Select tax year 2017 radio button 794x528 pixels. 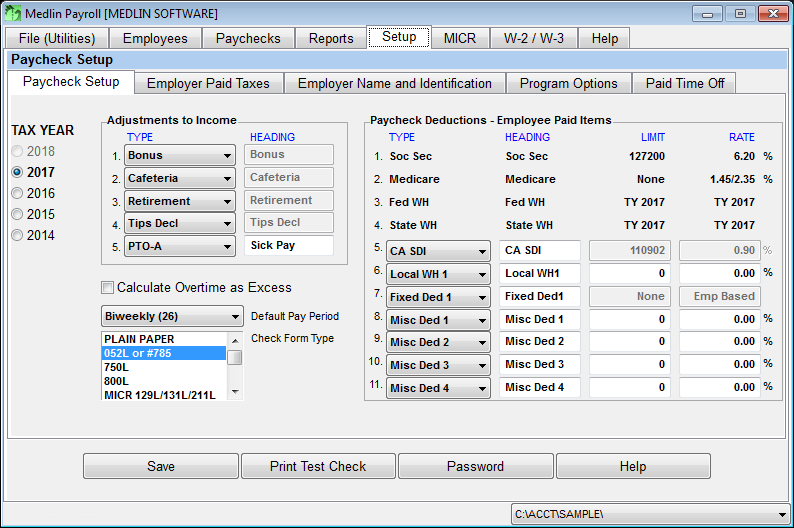(x=17, y=172)
